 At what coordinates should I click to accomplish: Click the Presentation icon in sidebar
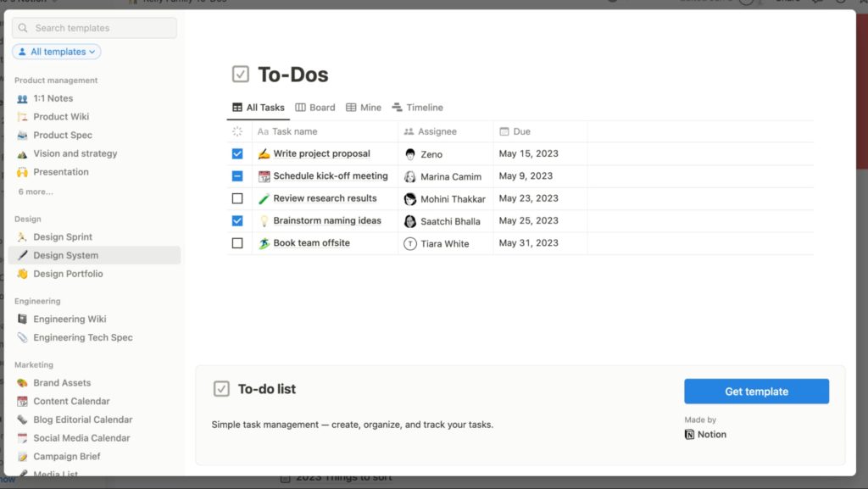22,172
